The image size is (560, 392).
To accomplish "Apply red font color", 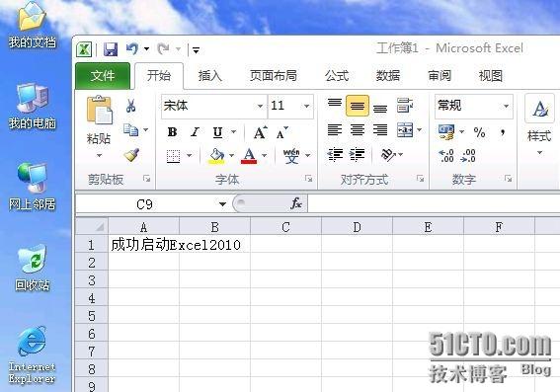I will pos(249,156).
